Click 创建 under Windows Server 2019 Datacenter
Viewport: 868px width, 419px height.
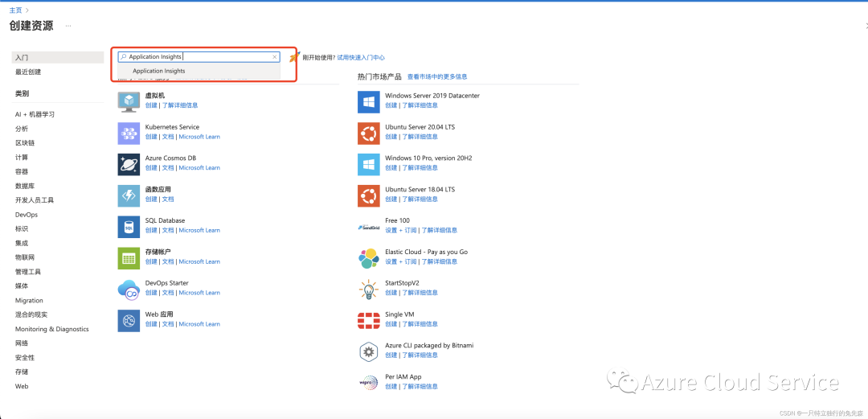pyautogui.click(x=391, y=105)
